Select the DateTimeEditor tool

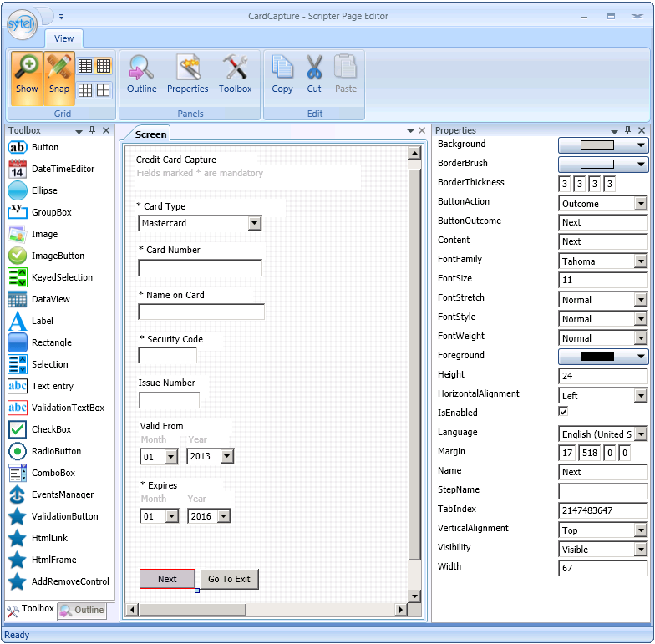pyautogui.click(x=51, y=169)
